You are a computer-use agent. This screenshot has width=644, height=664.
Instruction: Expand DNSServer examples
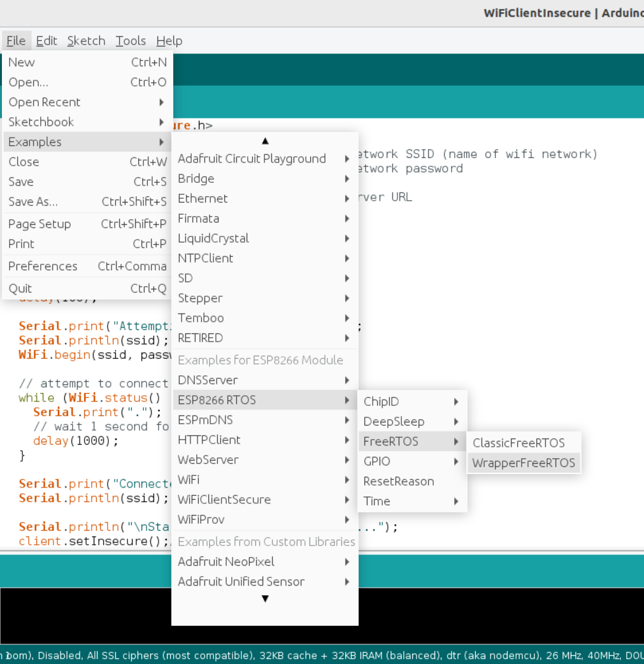[265, 380]
